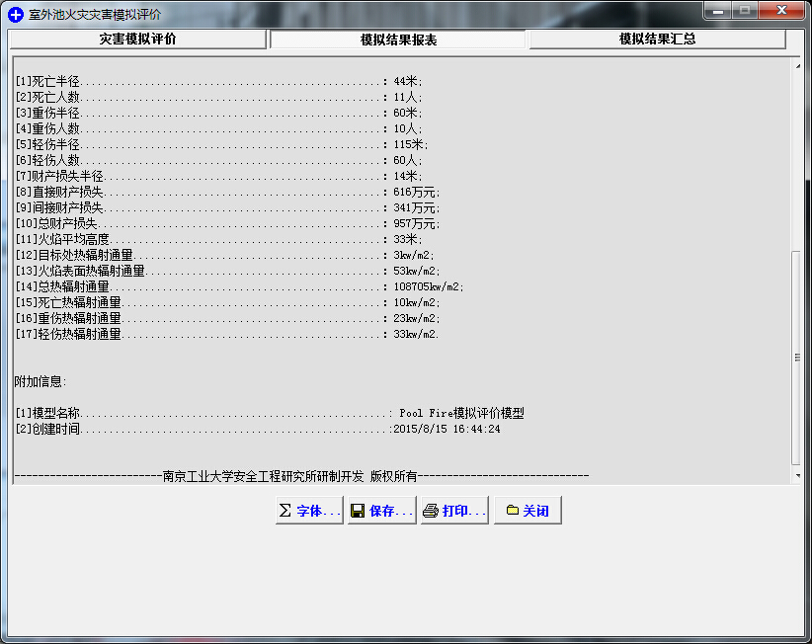The image size is (812, 644).
Task: Select the line [14]总热辐射通量 108705kw/m2
Action: [x=239, y=286]
